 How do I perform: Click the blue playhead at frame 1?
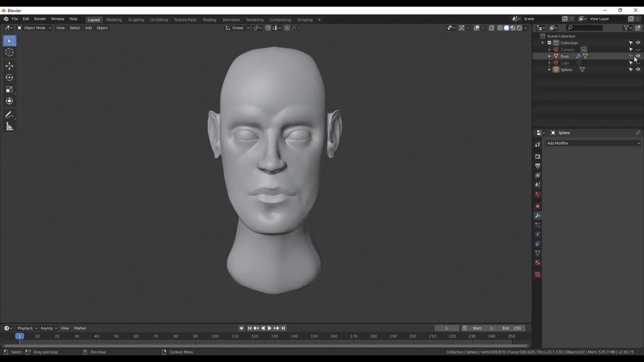[19, 336]
